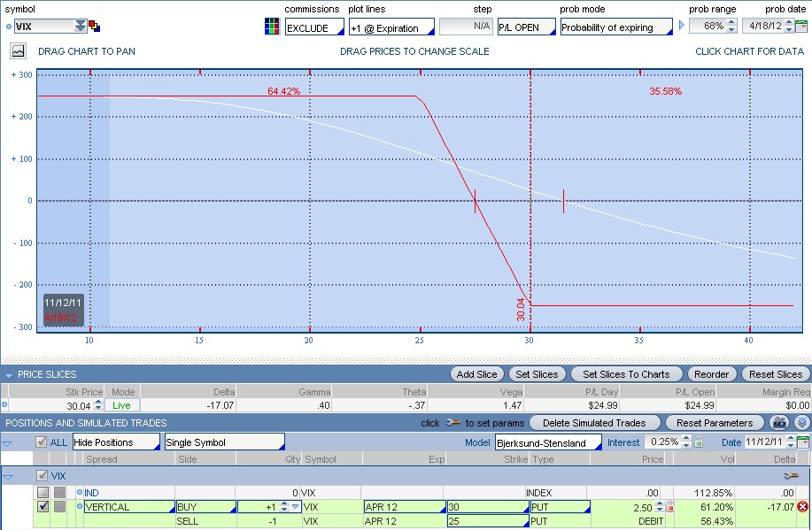Open the APR 12 expiration dropdown

[x=405, y=507]
